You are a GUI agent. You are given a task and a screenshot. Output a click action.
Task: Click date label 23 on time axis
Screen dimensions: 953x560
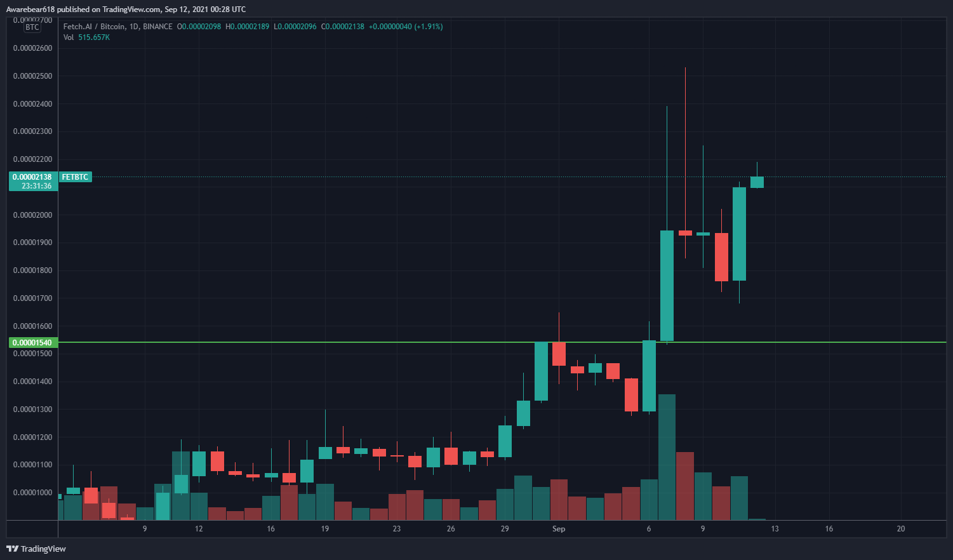click(x=397, y=529)
